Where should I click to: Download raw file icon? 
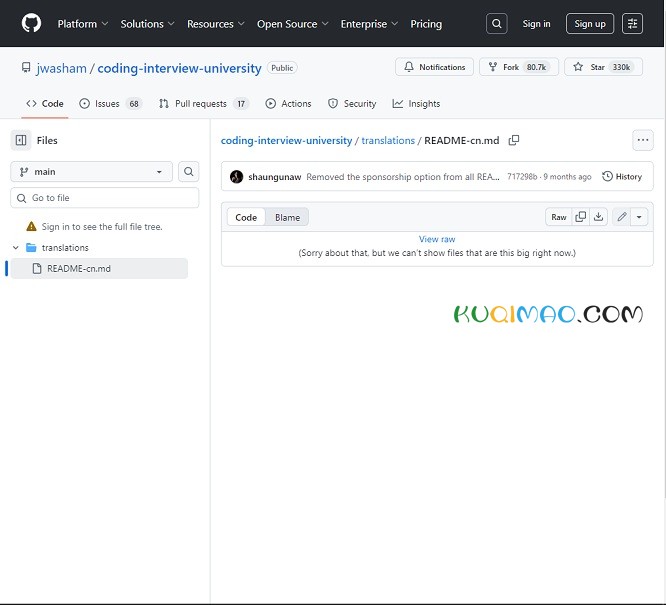click(598, 217)
